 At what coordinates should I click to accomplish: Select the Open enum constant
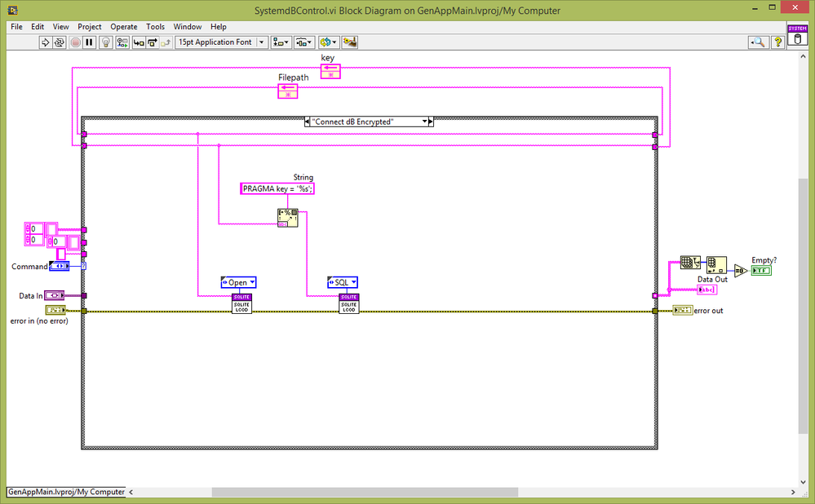pyautogui.click(x=238, y=282)
